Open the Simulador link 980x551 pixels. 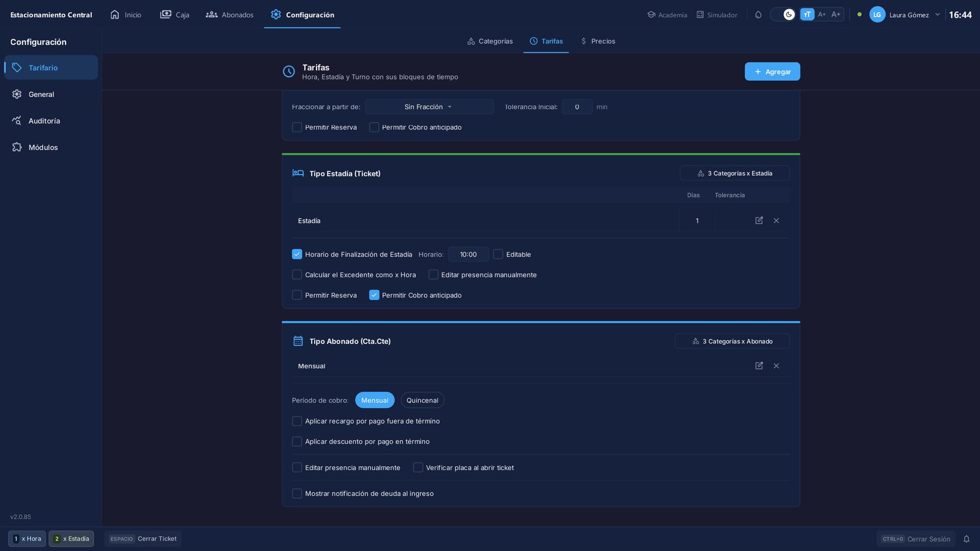tap(717, 15)
